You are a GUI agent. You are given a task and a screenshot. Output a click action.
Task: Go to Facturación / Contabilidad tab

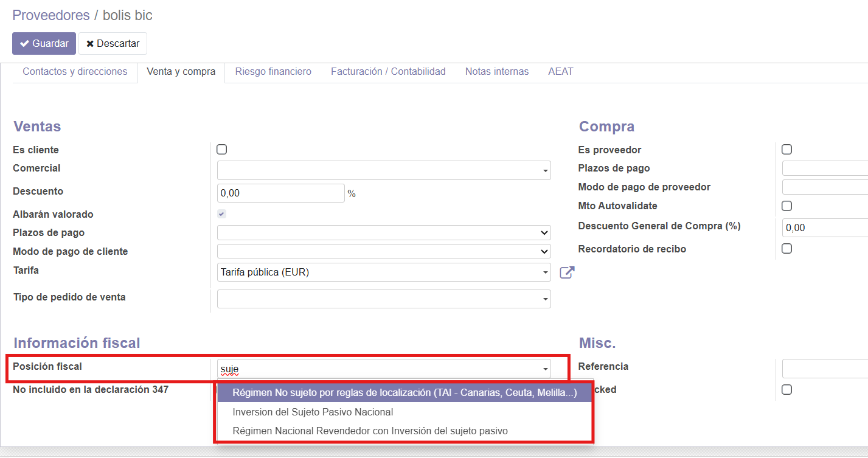click(x=388, y=72)
